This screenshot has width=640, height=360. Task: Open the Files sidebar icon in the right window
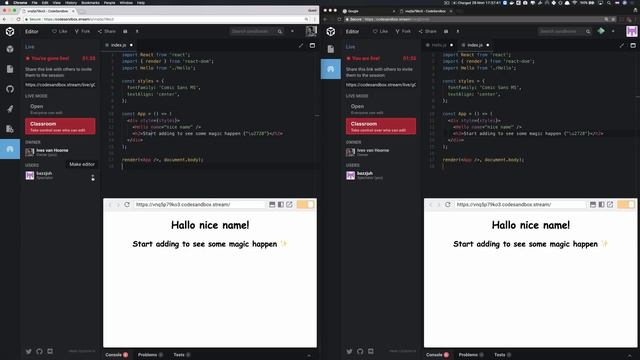(x=331, y=49)
